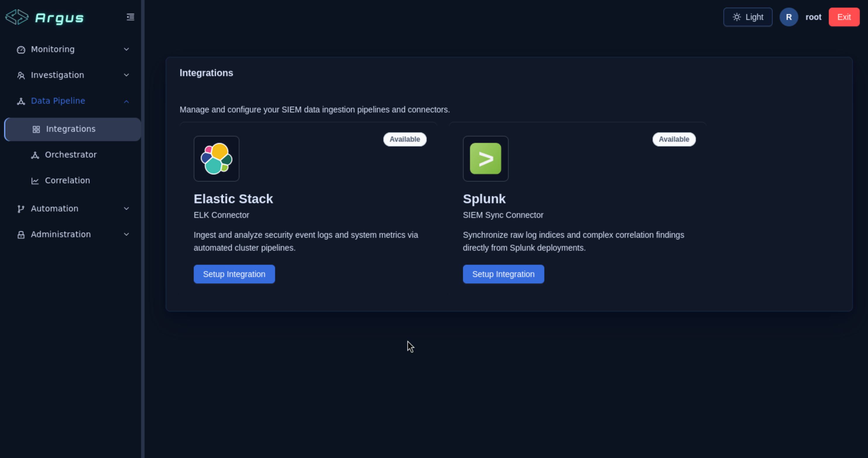This screenshot has height=458, width=868.
Task: Click the root user avatar
Action: (x=788, y=17)
